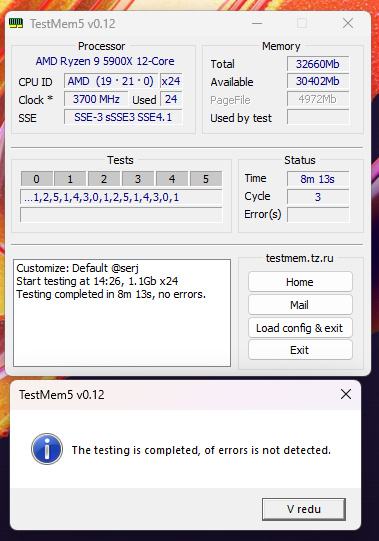Click the PageFile value 4972Mb
The image size is (379, 541).
318,99
